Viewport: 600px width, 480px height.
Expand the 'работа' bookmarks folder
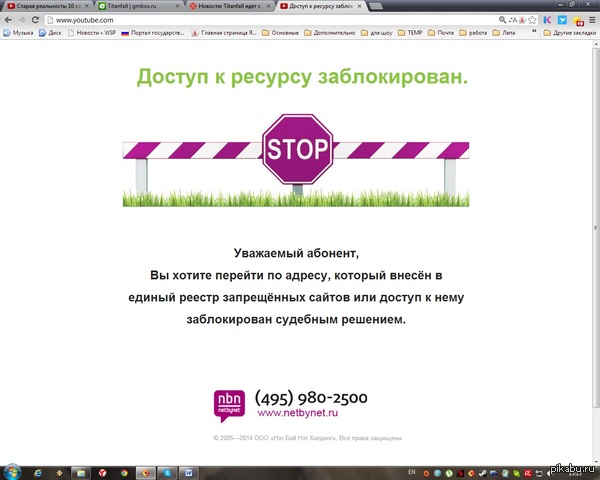click(473, 33)
